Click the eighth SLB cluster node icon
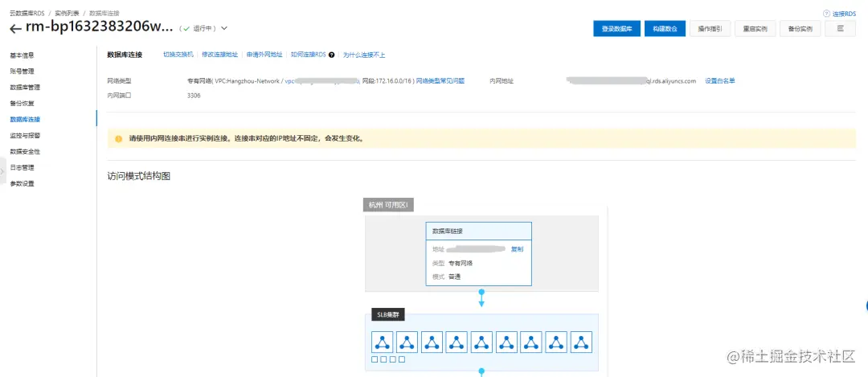Screen dimensions: 868x377 (557, 342)
